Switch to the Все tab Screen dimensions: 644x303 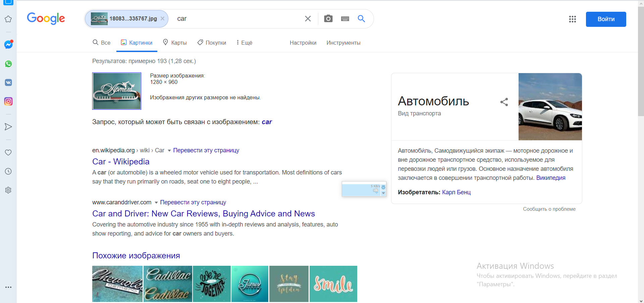pos(102,43)
